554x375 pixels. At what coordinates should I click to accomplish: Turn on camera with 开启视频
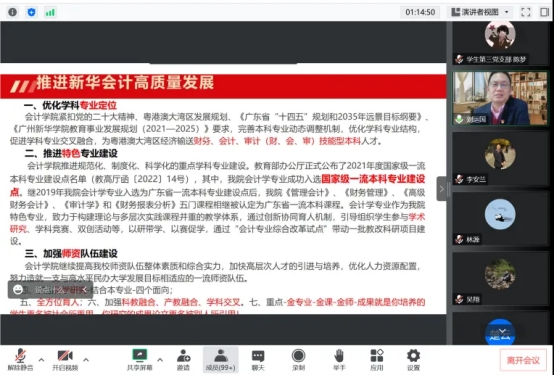tap(65, 360)
